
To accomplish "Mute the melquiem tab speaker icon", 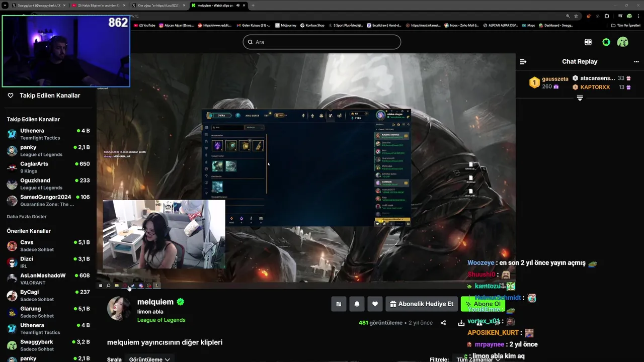I will [x=237, y=5].
